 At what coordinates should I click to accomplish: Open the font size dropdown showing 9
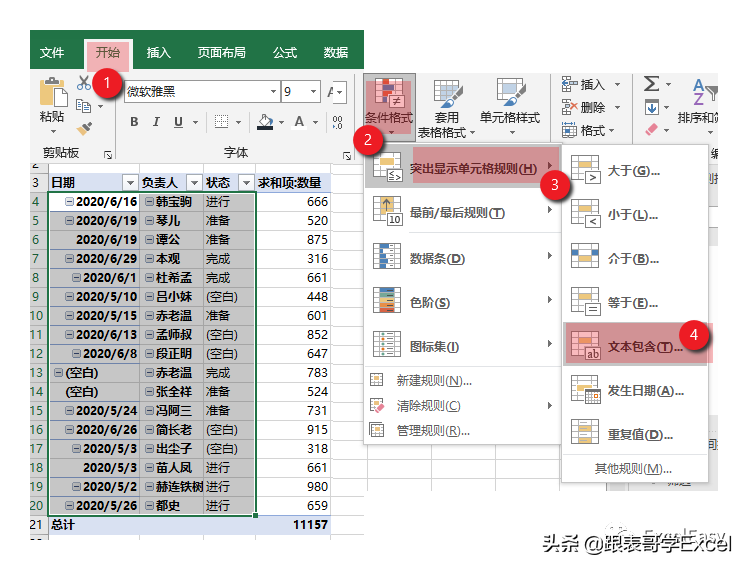pos(313,92)
